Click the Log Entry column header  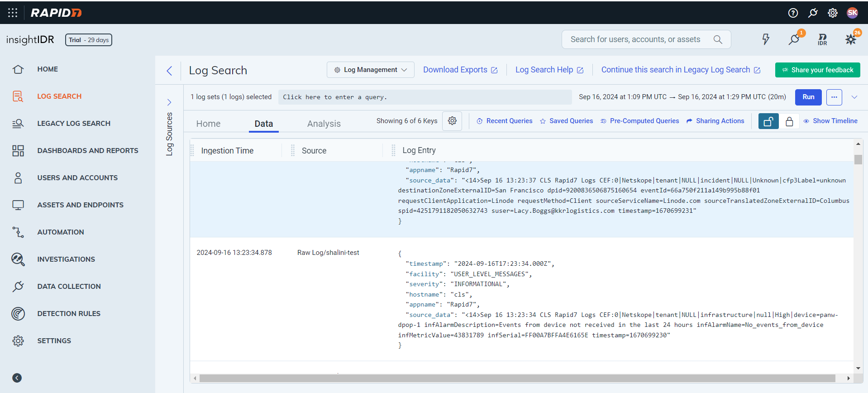click(x=419, y=150)
